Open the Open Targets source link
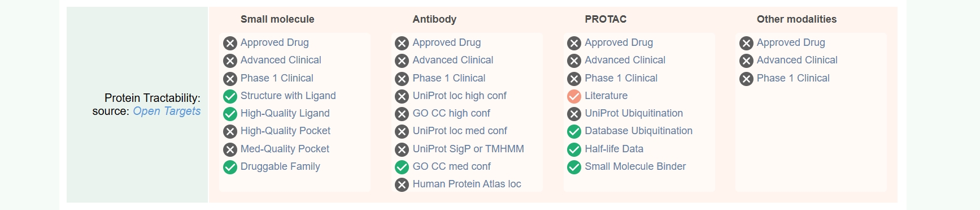 167,111
